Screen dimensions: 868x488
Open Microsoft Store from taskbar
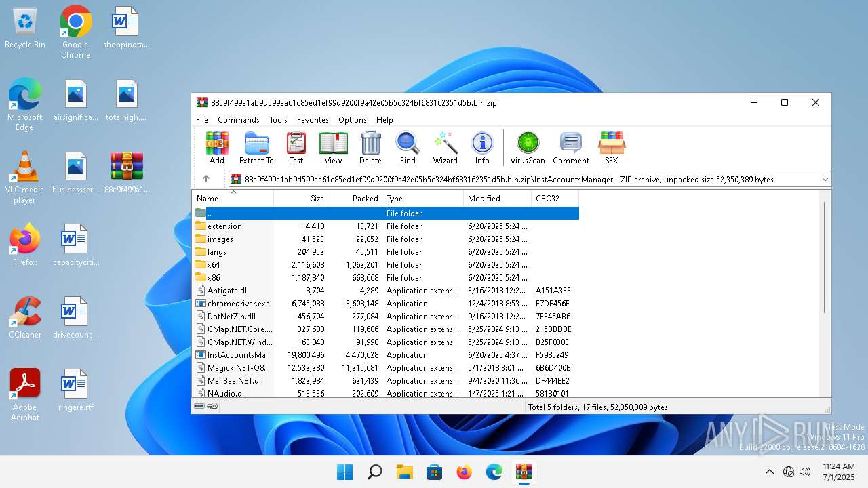(x=434, y=472)
